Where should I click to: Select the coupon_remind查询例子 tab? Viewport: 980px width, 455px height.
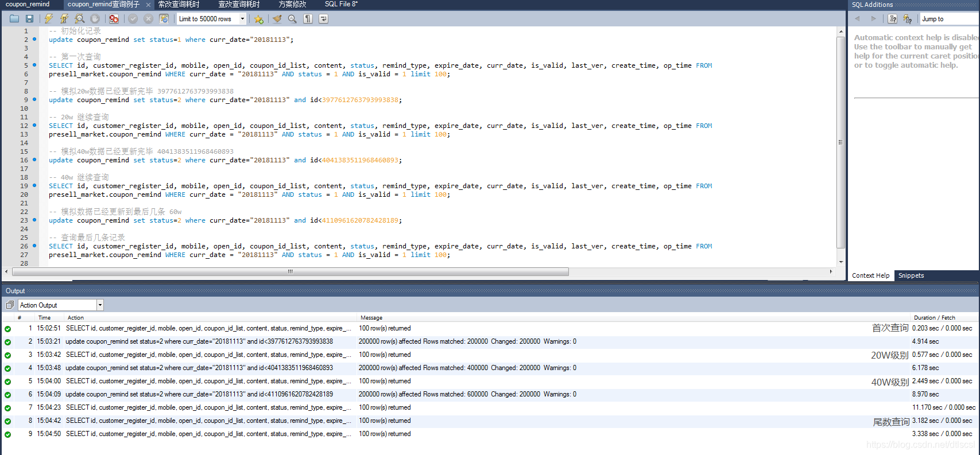point(103,4)
